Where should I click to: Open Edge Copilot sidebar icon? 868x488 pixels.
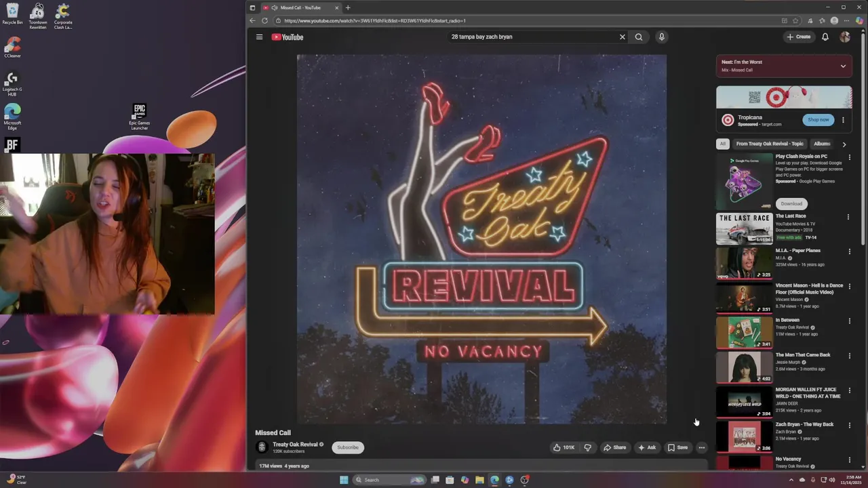860,20
